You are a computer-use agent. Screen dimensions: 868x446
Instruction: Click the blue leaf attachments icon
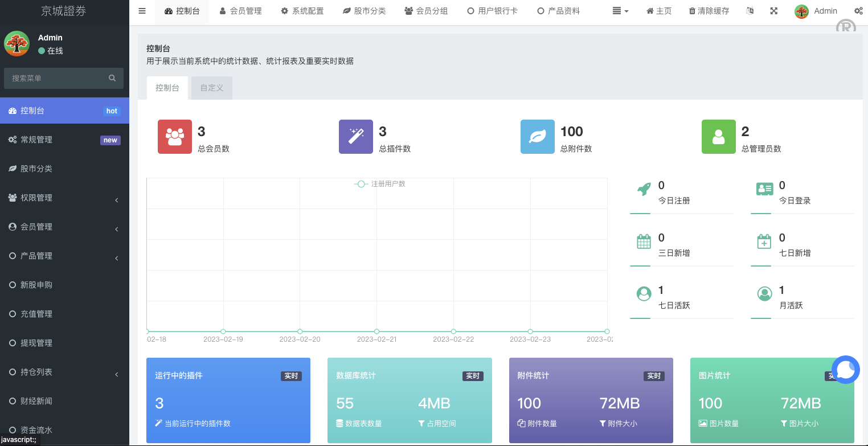(x=537, y=137)
